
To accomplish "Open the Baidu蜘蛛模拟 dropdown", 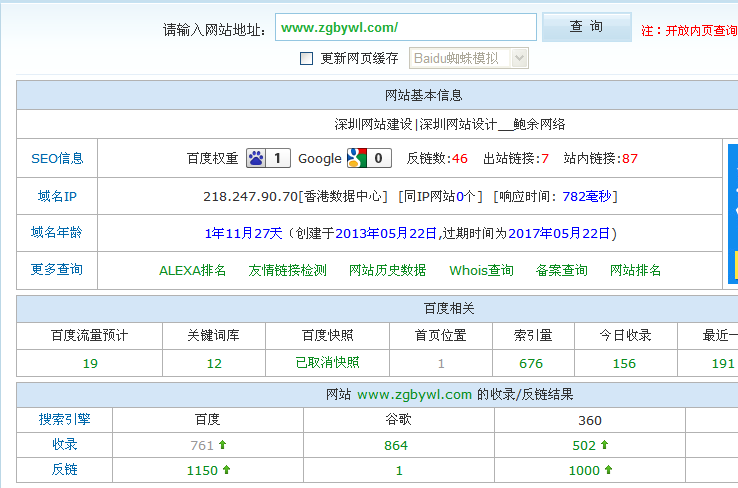I will point(469,58).
